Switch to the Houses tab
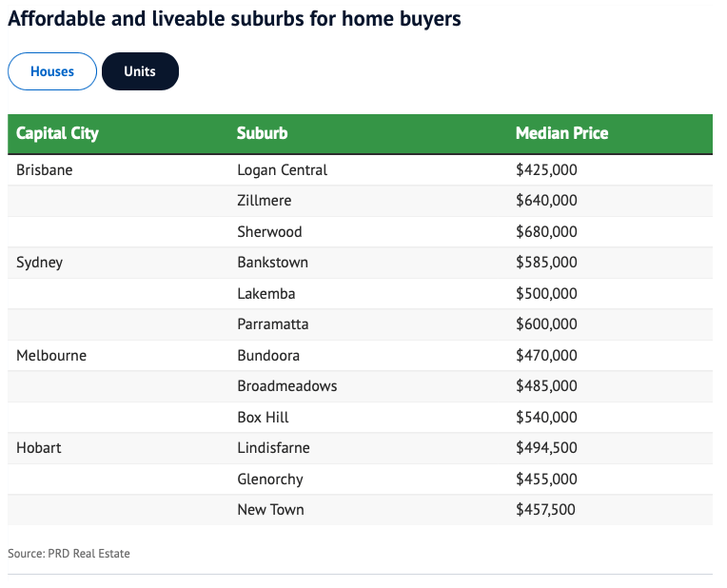Image resolution: width=727 pixels, height=588 pixels. pos(52,71)
